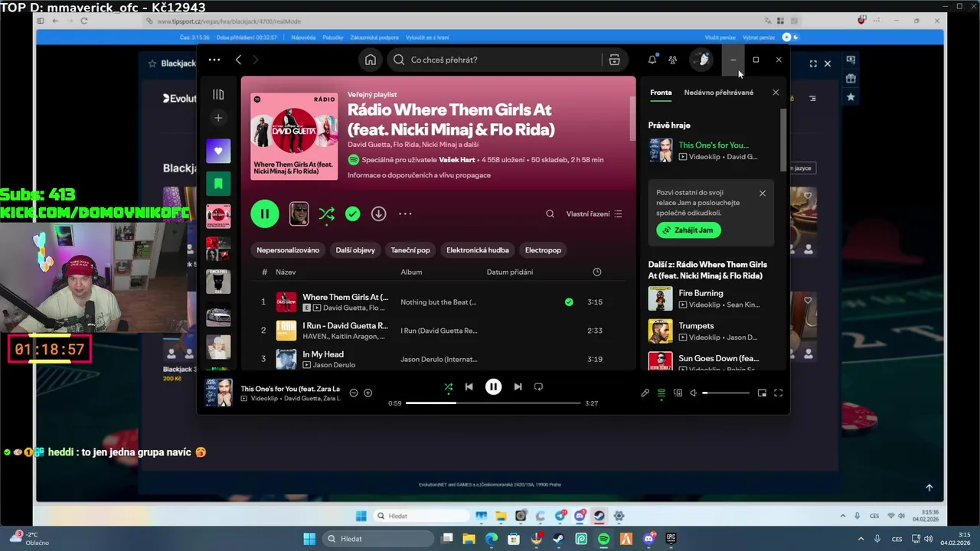Screen dimensions: 980x551
Task: Open Spotify Browse icon in search bar
Action: point(614,60)
